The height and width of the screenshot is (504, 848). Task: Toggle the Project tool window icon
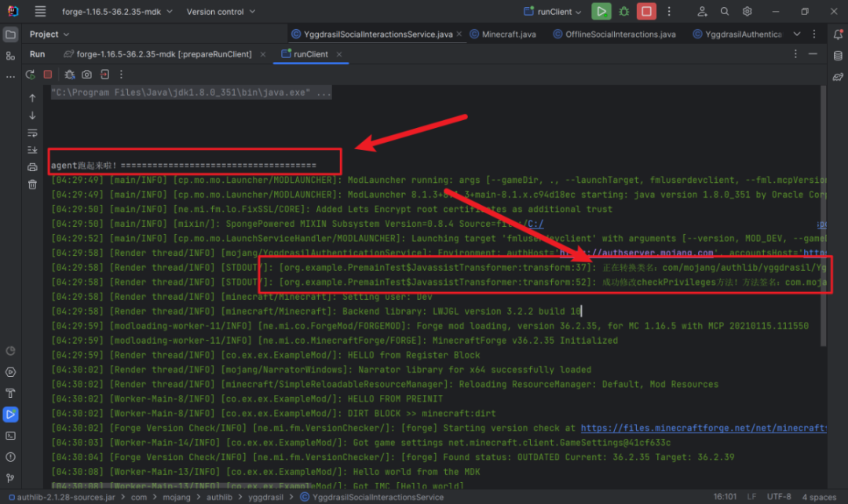pyautogui.click(x=10, y=35)
